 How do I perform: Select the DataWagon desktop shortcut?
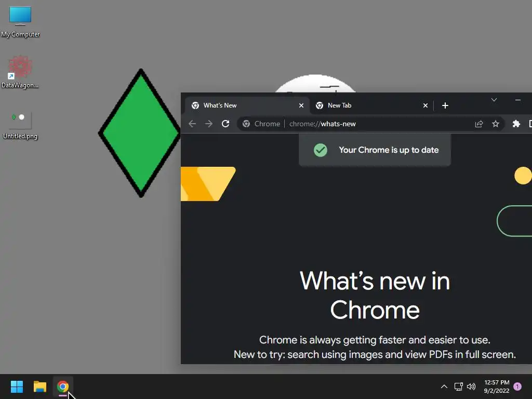pyautogui.click(x=20, y=72)
